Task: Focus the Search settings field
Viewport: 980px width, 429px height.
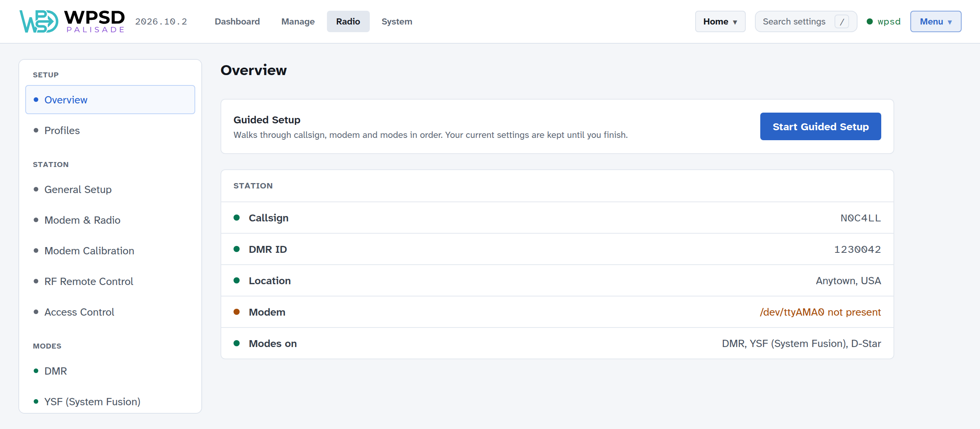Action: click(x=806, y=21)
